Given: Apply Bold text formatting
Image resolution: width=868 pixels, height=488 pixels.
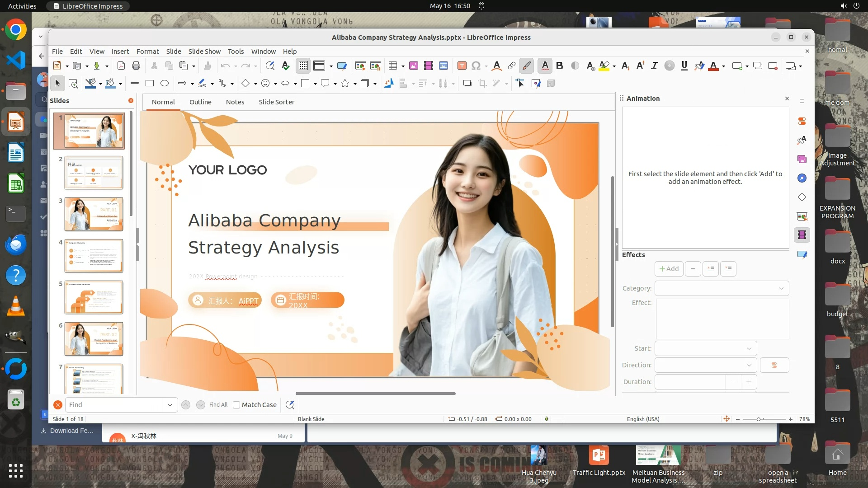Looking at the screenshot, I should (x=560, y=66).
